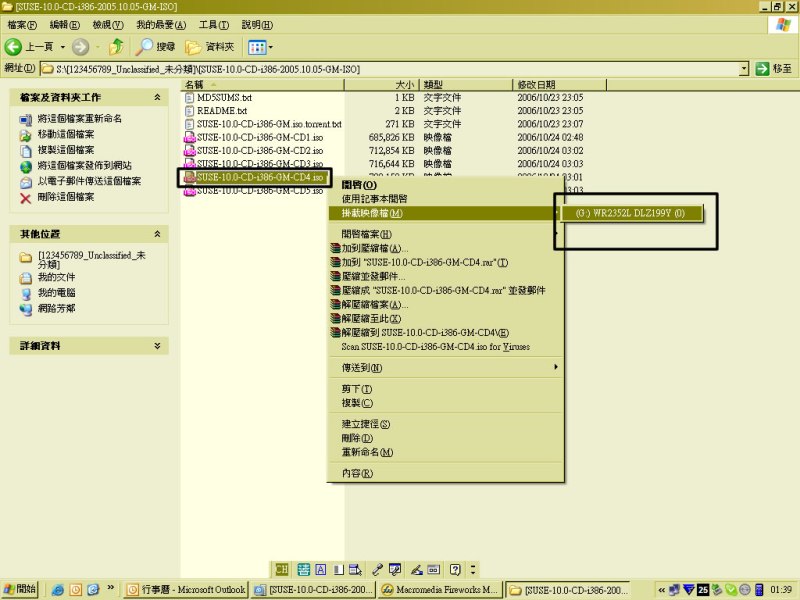800x600 pixels.
Task: Select the README.txt file icon
Action: (x=189, y=111)
